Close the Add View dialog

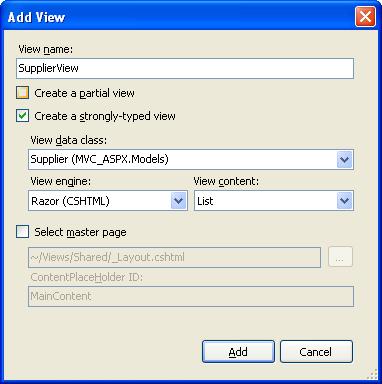pyautogui.click(x=365, y=17)
